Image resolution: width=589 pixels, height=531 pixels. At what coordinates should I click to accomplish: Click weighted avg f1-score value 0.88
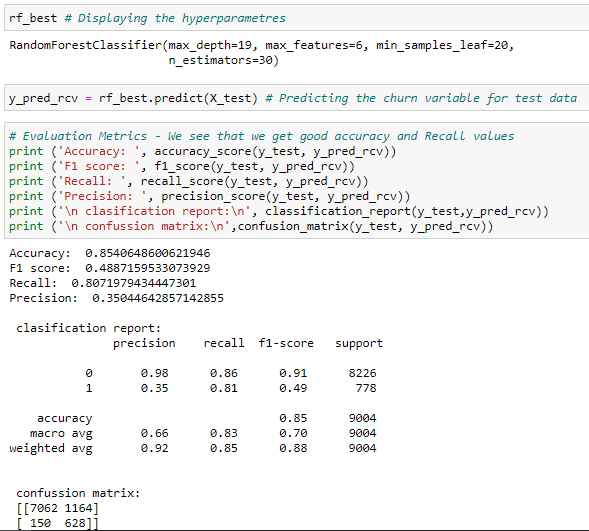click(x=293, y=448)
